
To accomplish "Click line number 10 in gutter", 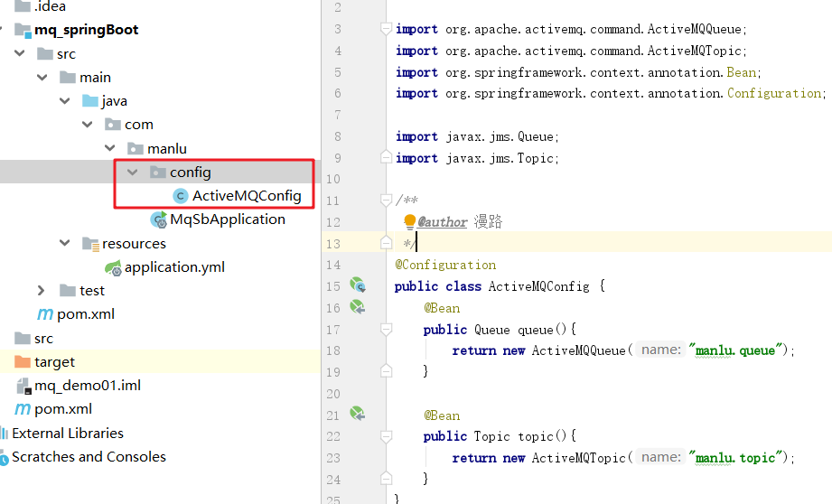I will 333,180.
